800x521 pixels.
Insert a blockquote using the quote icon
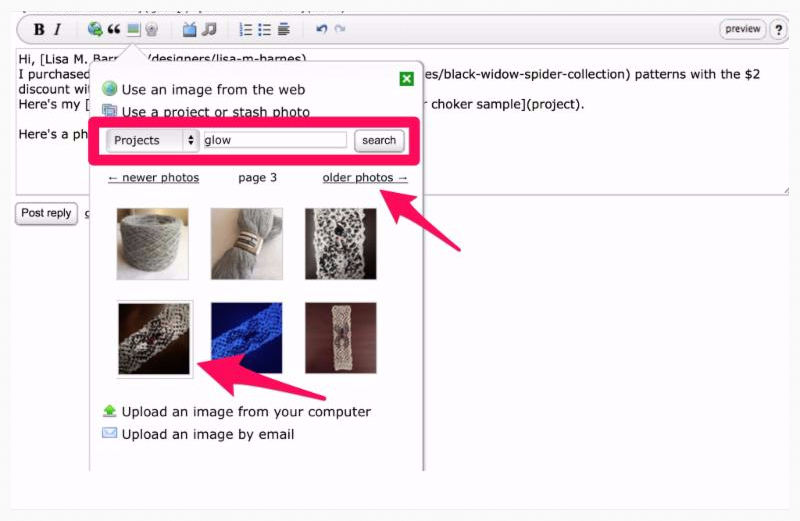coord(114,29)
